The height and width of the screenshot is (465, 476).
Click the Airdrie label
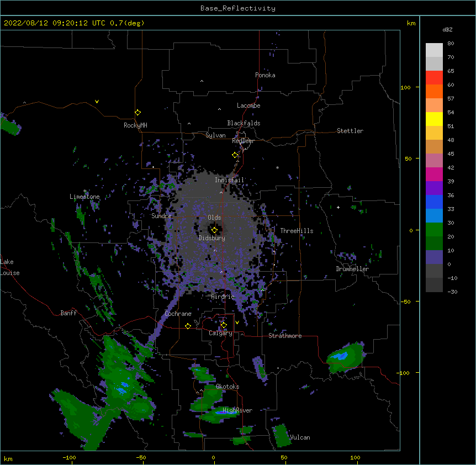pyautogui.click(x=223, y=297)
